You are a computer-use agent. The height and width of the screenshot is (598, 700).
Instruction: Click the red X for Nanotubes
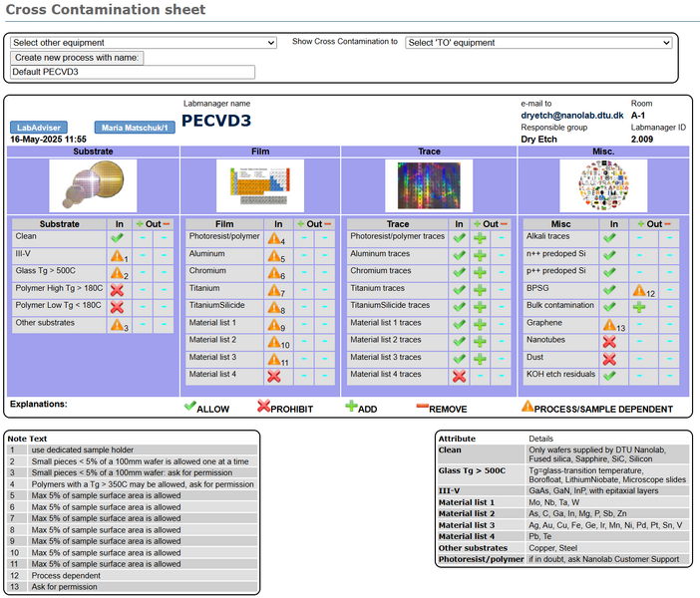(x=609, y=341)
